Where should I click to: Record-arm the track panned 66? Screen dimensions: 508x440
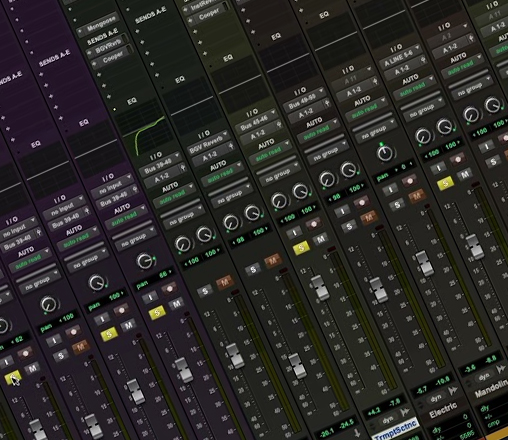pos(170,289)
